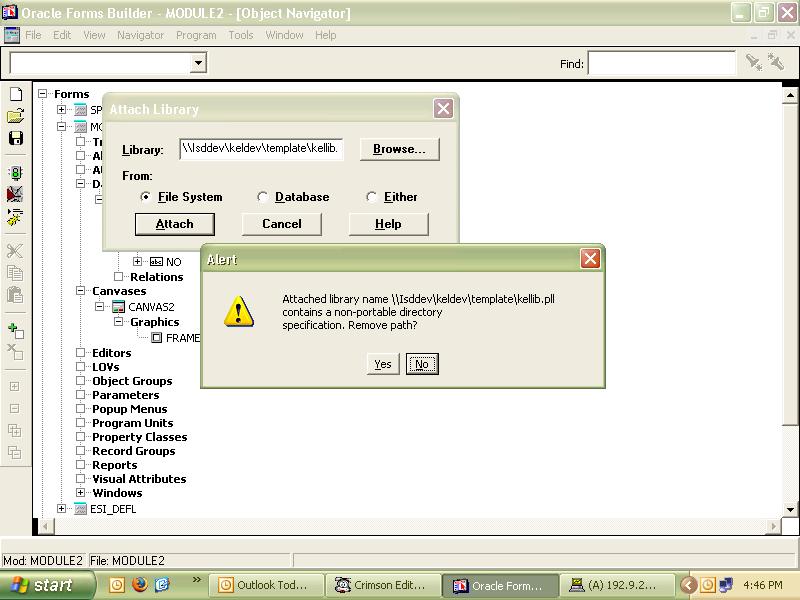Open the Edit menu
This screenshot has width=800, height=600.
[62, 35]
